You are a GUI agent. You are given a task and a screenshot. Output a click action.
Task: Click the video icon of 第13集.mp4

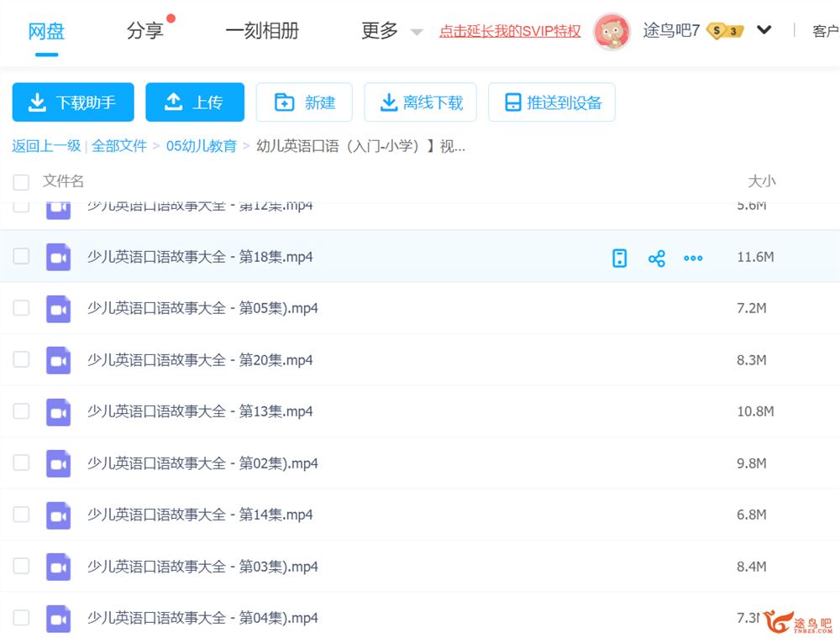[x=59, y=412]
